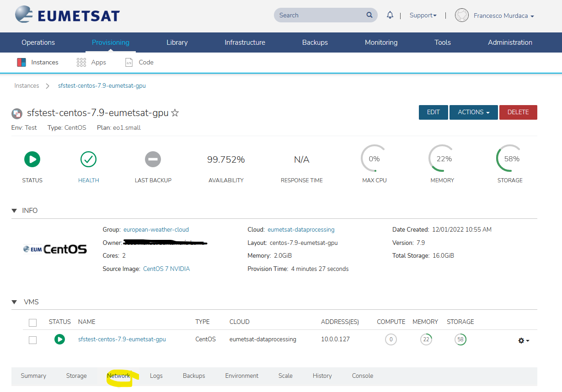Image resolution: width=562 pixels, height=392 pixels.
Task: Open the Apps grid icon
Action: [81, 63]
